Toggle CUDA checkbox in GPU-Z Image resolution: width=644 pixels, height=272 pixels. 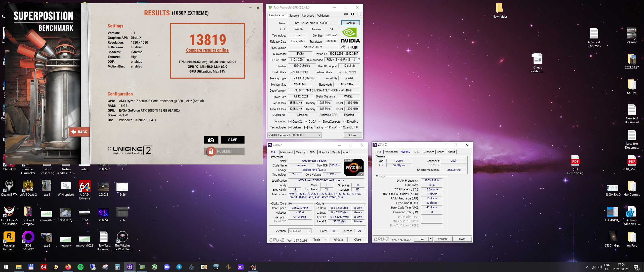(306, 122)
